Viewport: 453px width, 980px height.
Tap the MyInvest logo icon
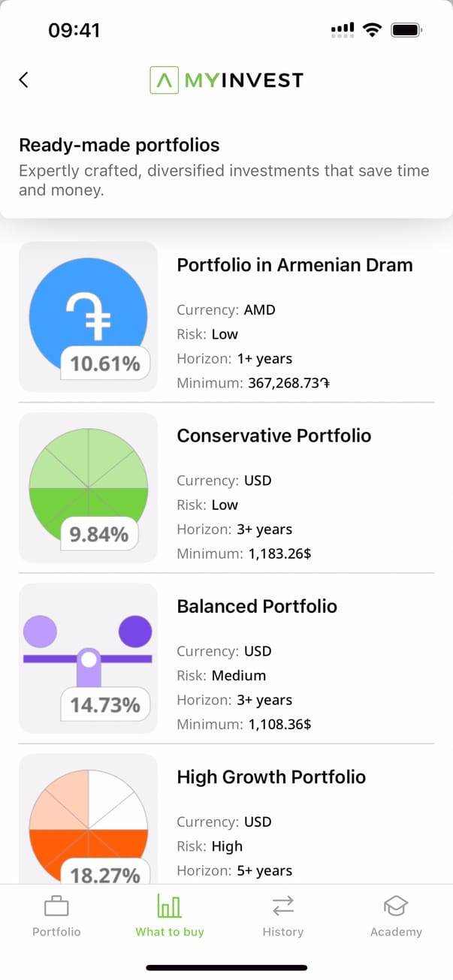(x=164, y=80)
